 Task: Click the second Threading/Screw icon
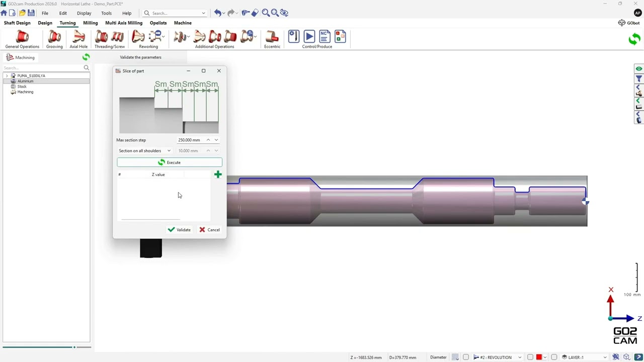[x=117, y=37]
